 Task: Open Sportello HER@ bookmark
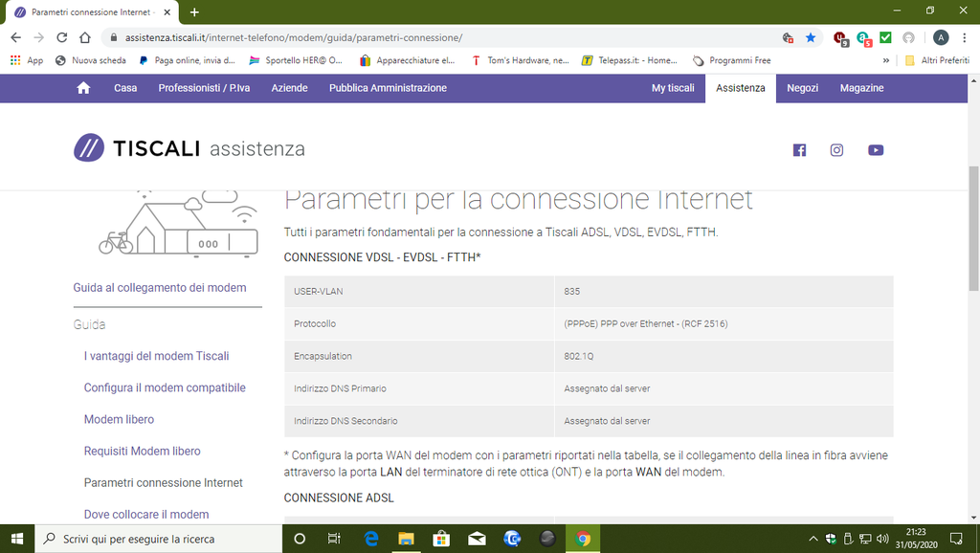tap(296, 60)
